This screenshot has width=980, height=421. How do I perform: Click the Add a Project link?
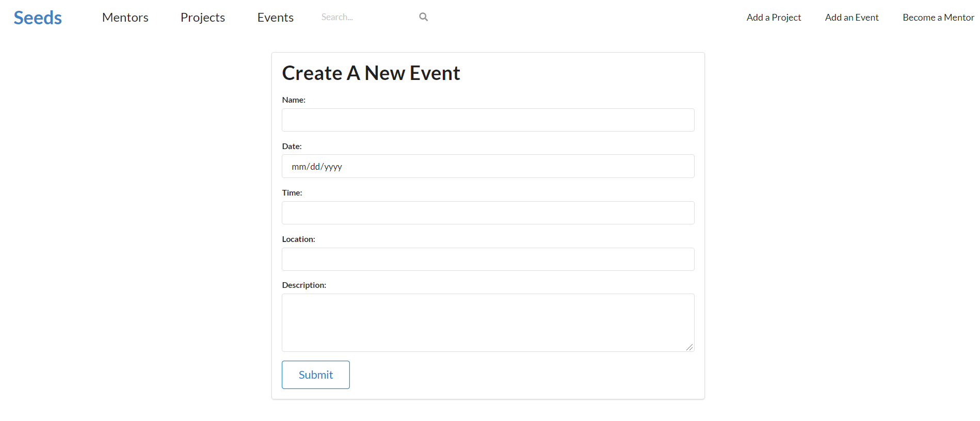(774, 18)
